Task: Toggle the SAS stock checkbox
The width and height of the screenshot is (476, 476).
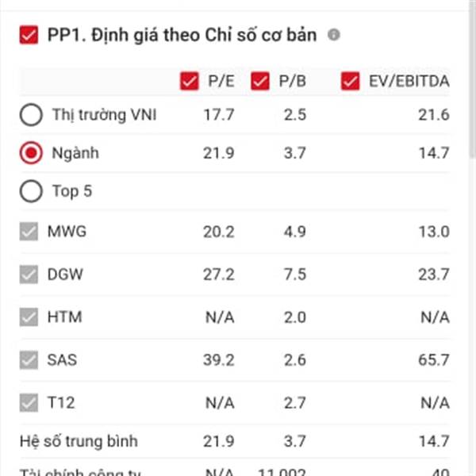Action: (x=29, y=360)
